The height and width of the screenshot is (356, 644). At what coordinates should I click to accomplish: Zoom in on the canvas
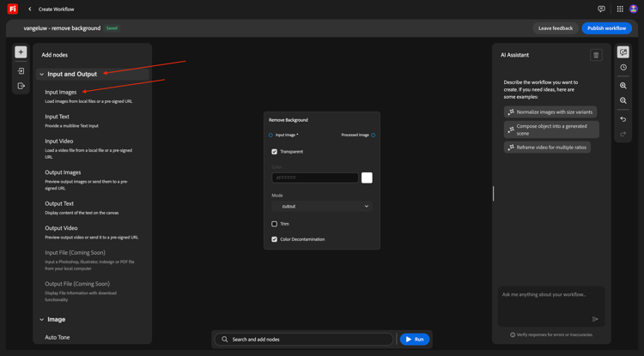623,86
